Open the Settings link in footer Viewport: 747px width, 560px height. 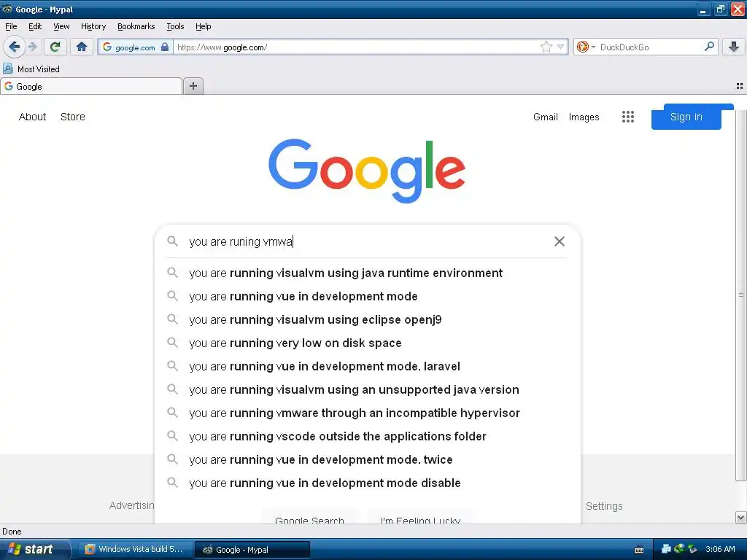click(603, 506)
